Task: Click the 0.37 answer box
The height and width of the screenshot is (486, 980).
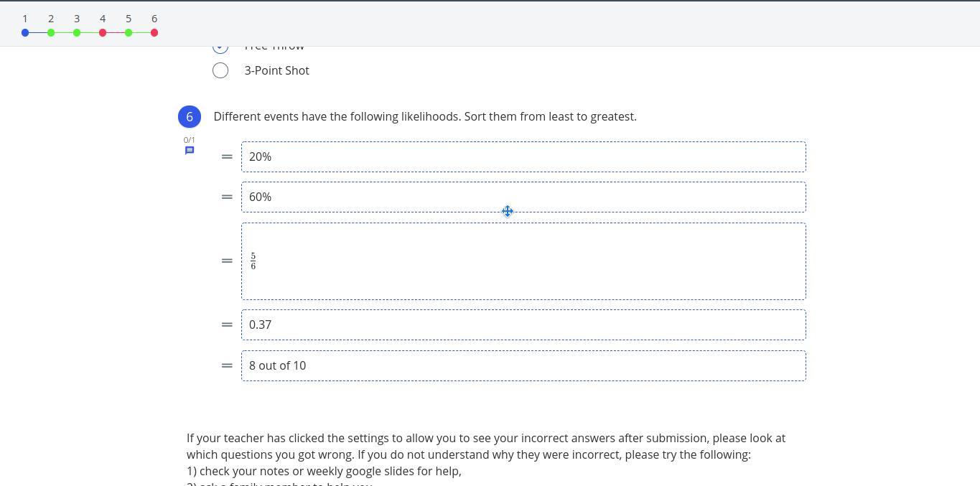Action: coord(523,324)
